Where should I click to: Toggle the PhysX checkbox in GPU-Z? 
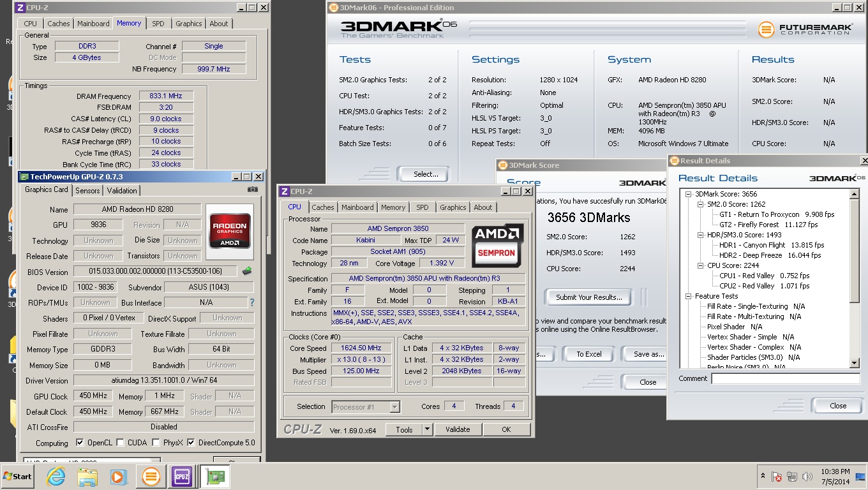(156, 442)
